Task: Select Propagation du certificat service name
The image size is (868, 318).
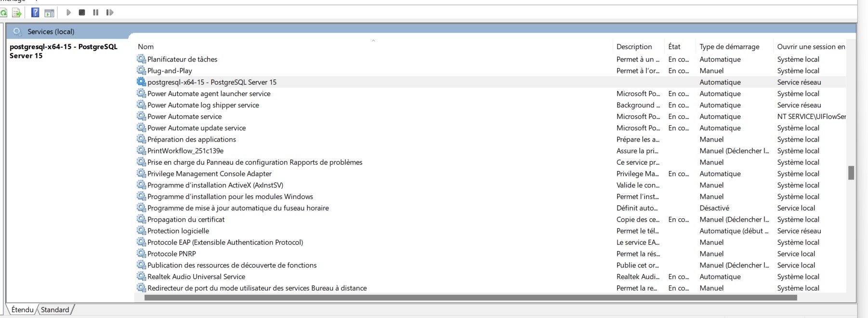Action: click(186, 219)
